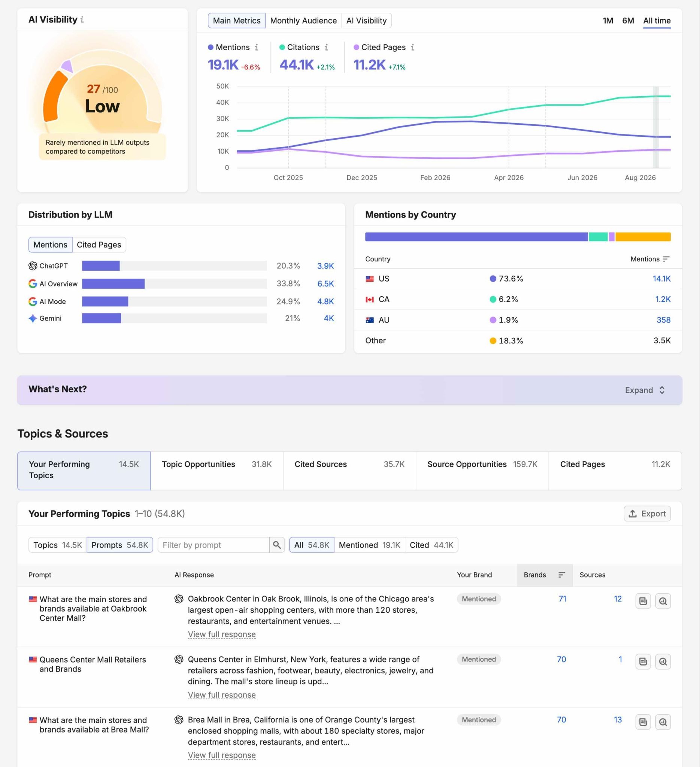Click the blue US segment in country bar

point(476,237)
